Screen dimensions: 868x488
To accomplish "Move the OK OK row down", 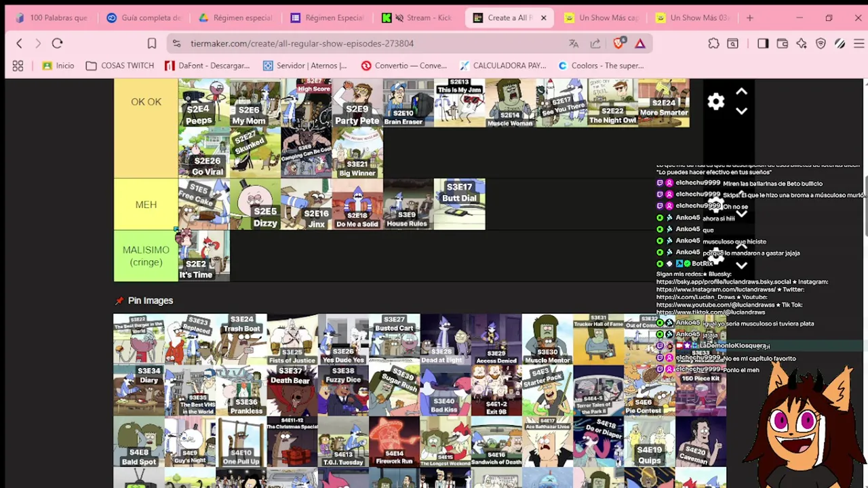I will (741, 111).
